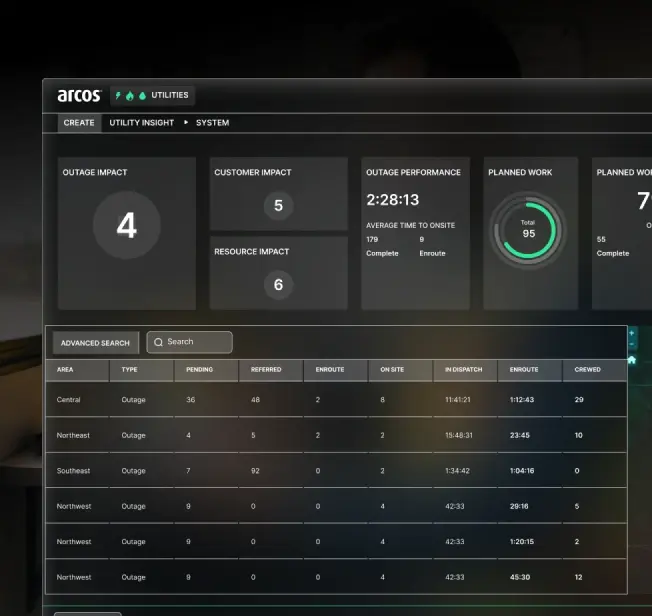Zoom out with the map minus icon
The image size is (652, 616).
pyautogui.click(x=632, y=344)
